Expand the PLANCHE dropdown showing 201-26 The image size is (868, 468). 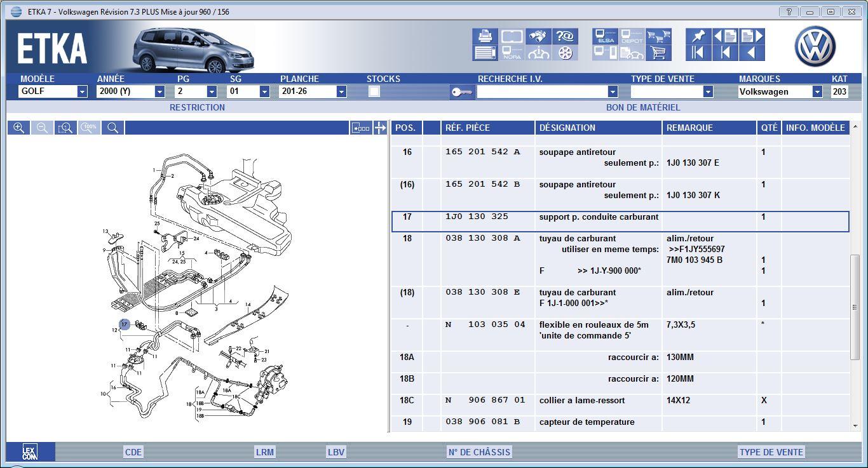341,91
